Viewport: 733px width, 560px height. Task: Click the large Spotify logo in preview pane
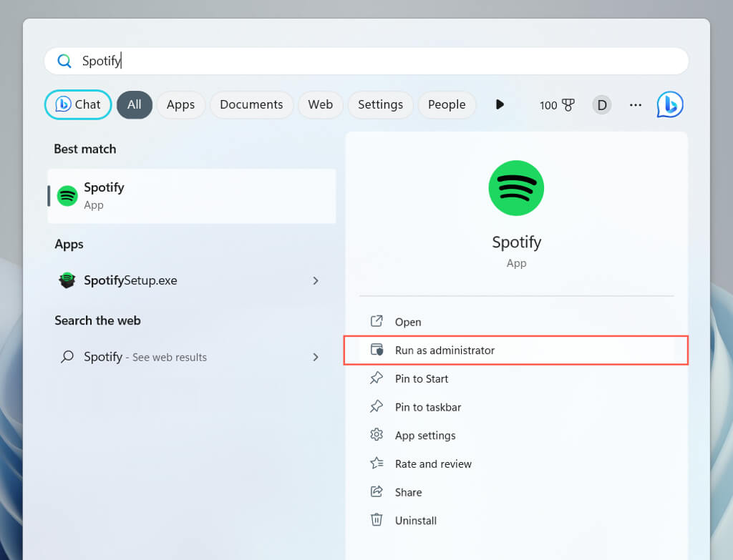click(x=516, y=188)
